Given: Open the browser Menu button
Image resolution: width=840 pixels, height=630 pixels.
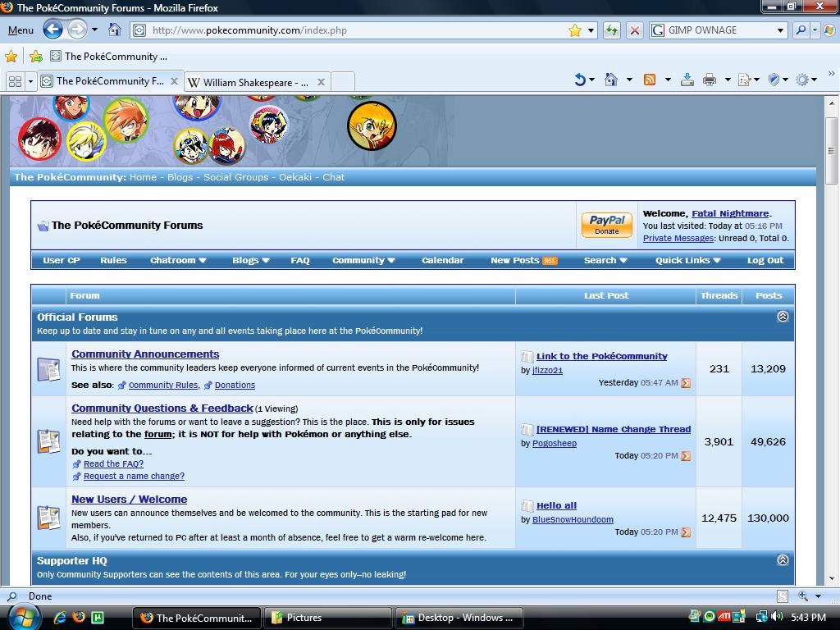Looking at the screenshot, I should (x=21, y=30).
